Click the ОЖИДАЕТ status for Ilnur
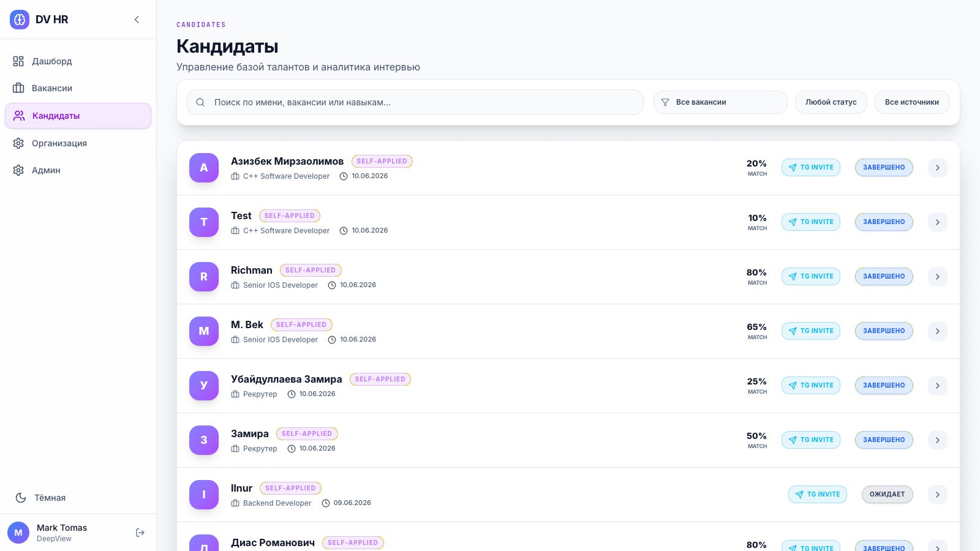Image resolution: width=980 pixels, height=551 pixels. coord(888,495)
